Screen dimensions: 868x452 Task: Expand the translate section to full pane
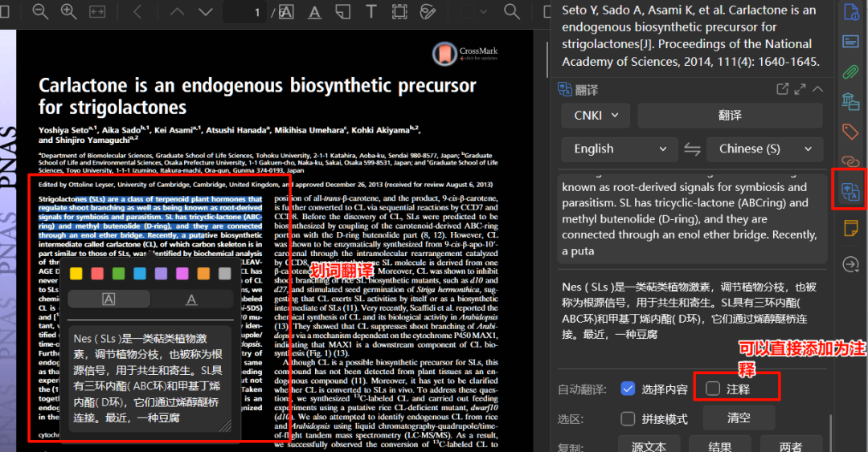point(800,89)
